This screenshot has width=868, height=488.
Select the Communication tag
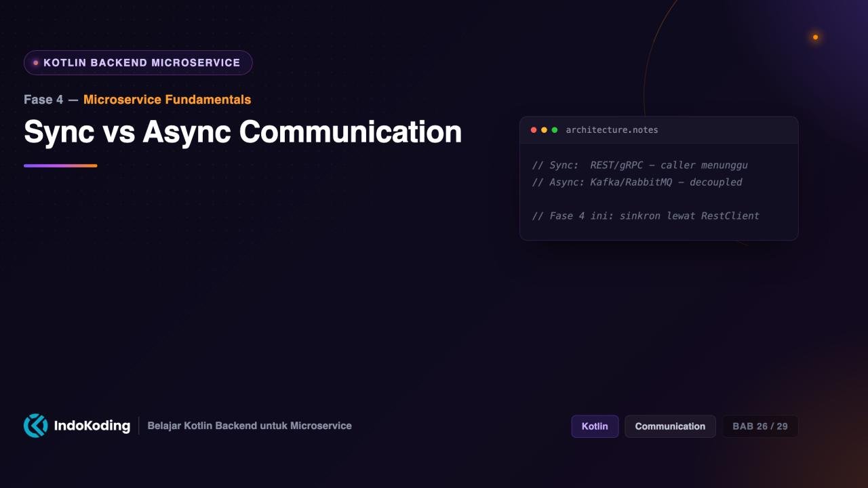(x=670, y=426)
